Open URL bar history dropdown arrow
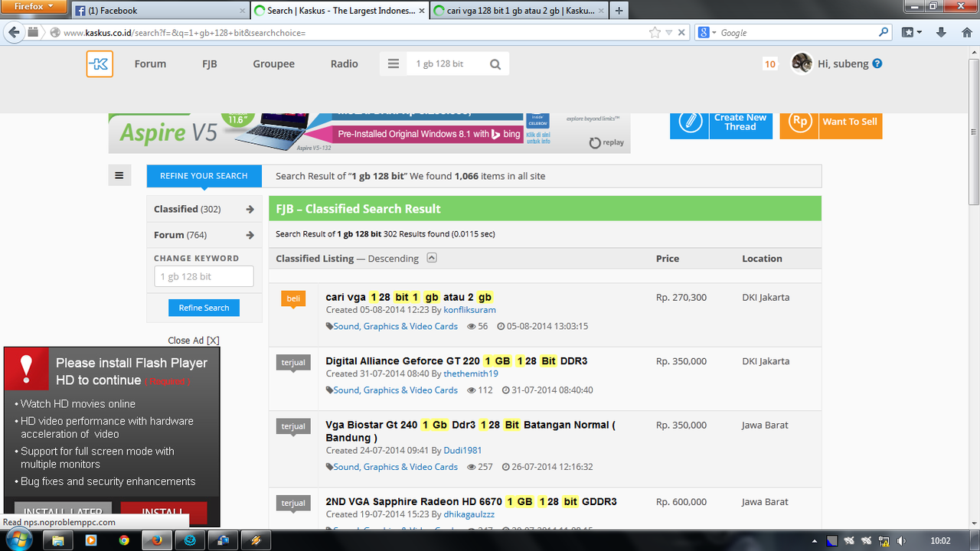This screenshot has width=980, height=551. coord(669,32)
